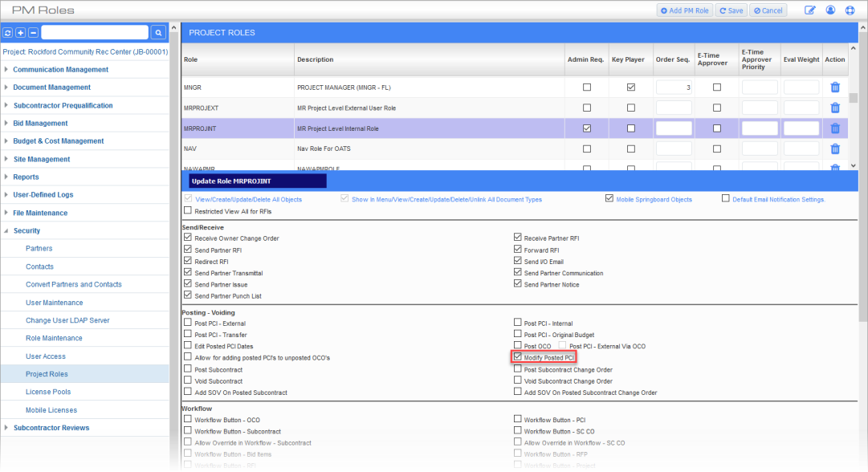Image resolution: width=868 pixels, height=472 pixels.
Task: Open the user account icon top right
Action: click(831, 9)
